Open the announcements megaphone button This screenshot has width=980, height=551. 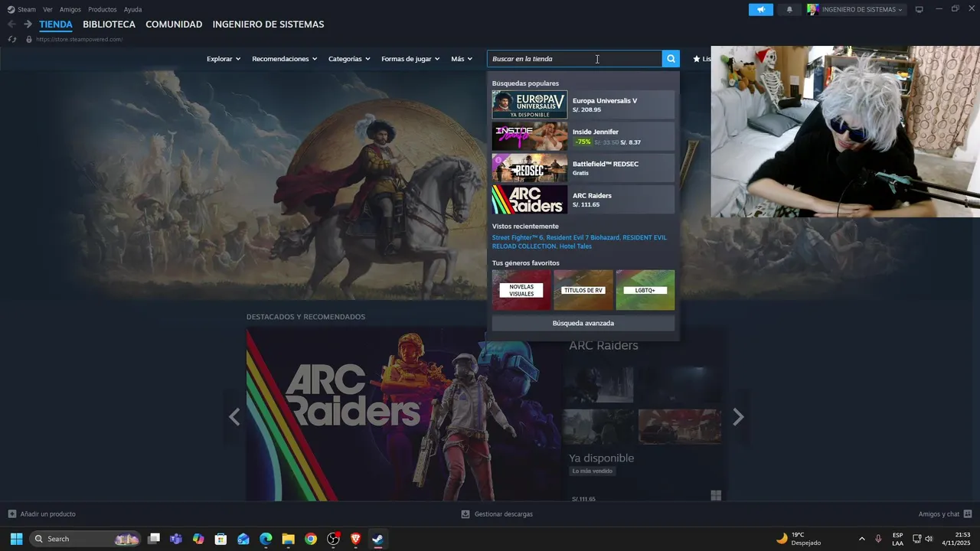tap(761, 9)
